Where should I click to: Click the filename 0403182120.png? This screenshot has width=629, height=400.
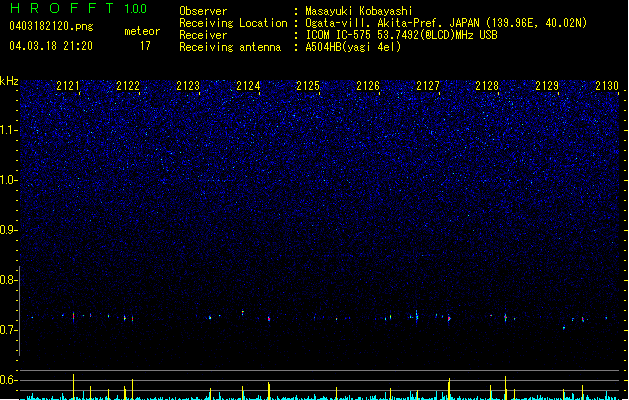51,26
